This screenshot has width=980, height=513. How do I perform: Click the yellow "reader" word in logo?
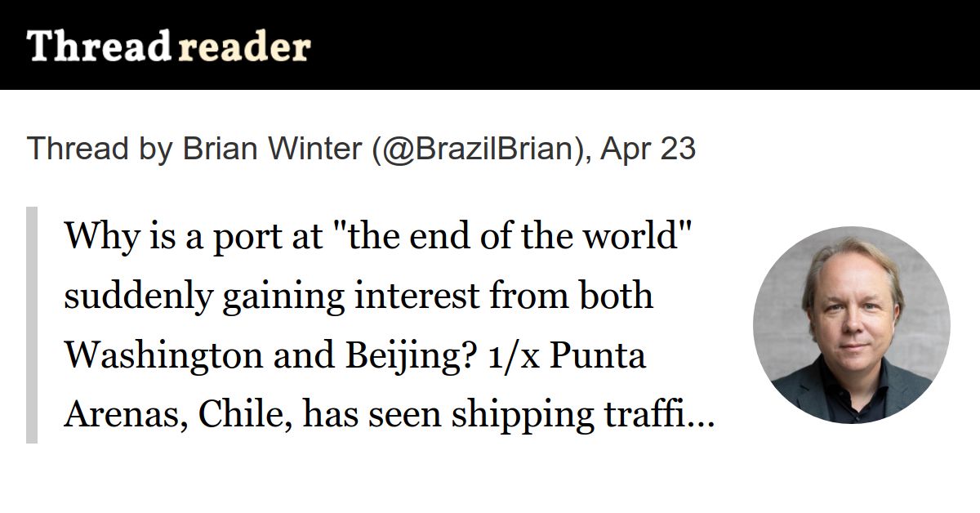(244, 47)
